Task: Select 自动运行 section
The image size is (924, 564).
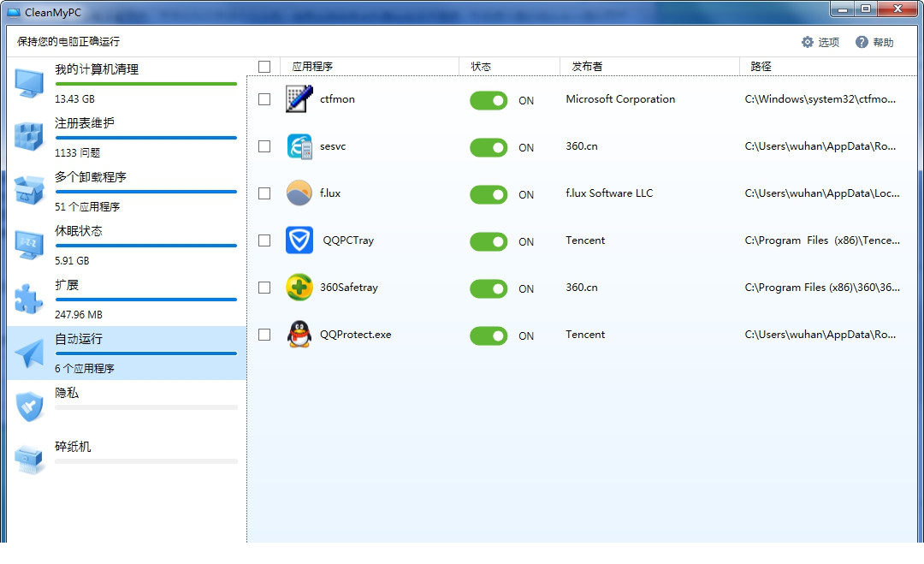Action: click(x=127, y=353)
